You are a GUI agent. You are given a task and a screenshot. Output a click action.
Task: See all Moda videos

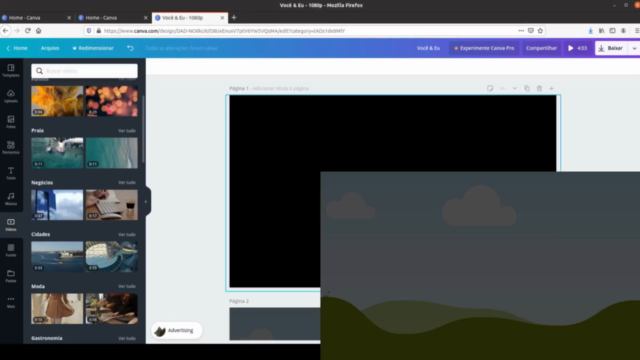[x=127, y=287]
